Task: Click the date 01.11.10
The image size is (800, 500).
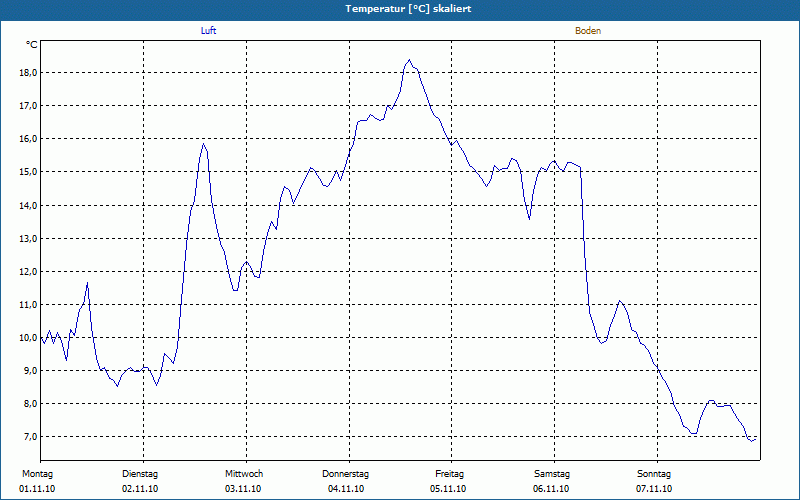Action: [37, 489]
